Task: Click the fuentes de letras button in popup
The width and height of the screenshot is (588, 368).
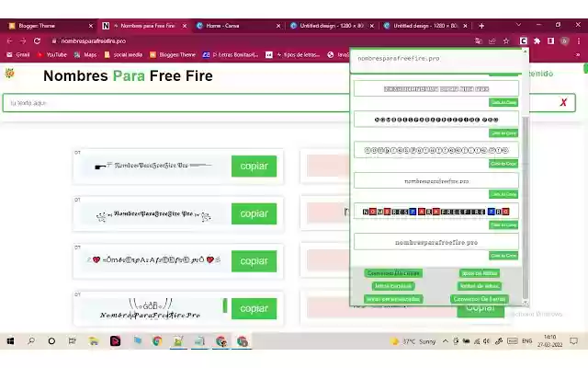Action: pos(480,286)
